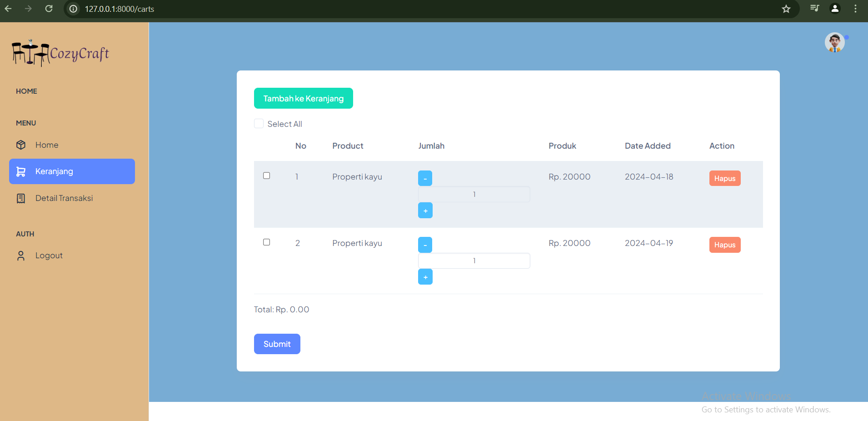Decrease quantity of first Properti kayu

[425, 178]
